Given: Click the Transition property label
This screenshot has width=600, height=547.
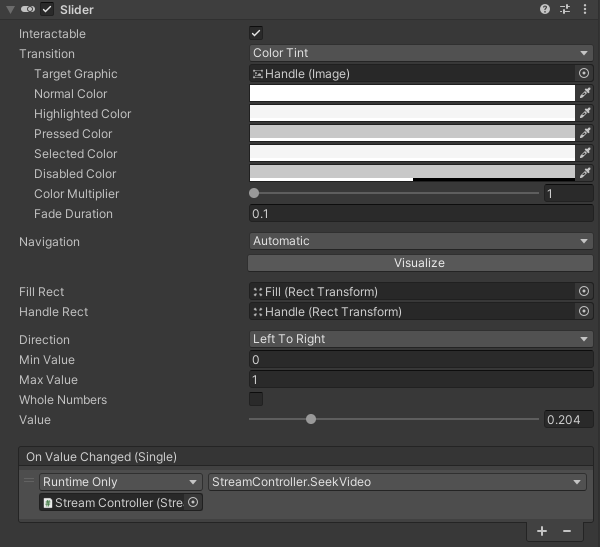Looking at the screenshot, I should coord(47,54).
